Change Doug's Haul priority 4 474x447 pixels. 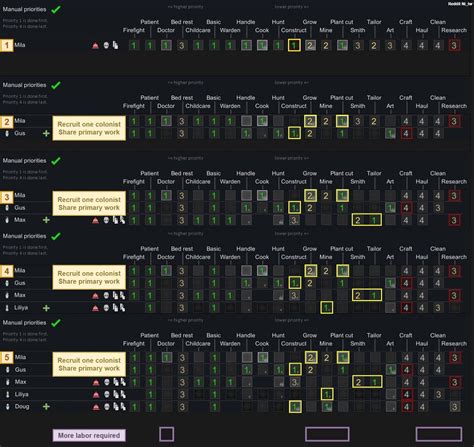422,407
